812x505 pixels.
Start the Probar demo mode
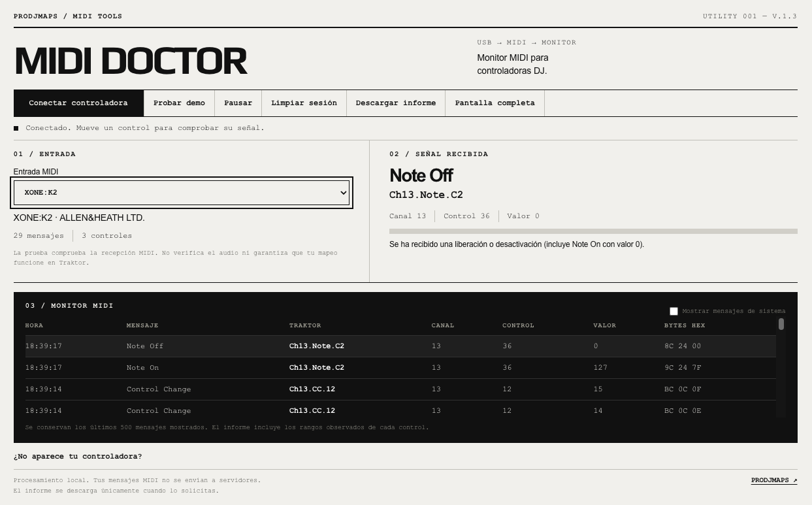[179, 103]
